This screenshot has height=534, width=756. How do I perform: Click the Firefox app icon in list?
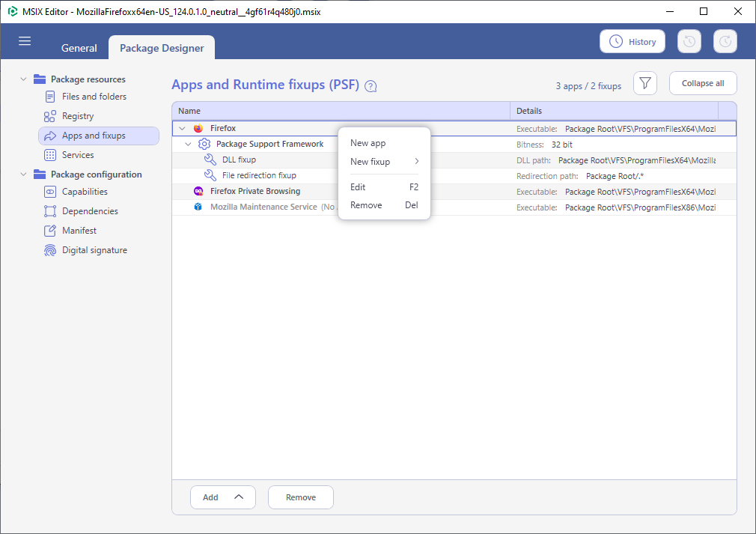[198, 128]
